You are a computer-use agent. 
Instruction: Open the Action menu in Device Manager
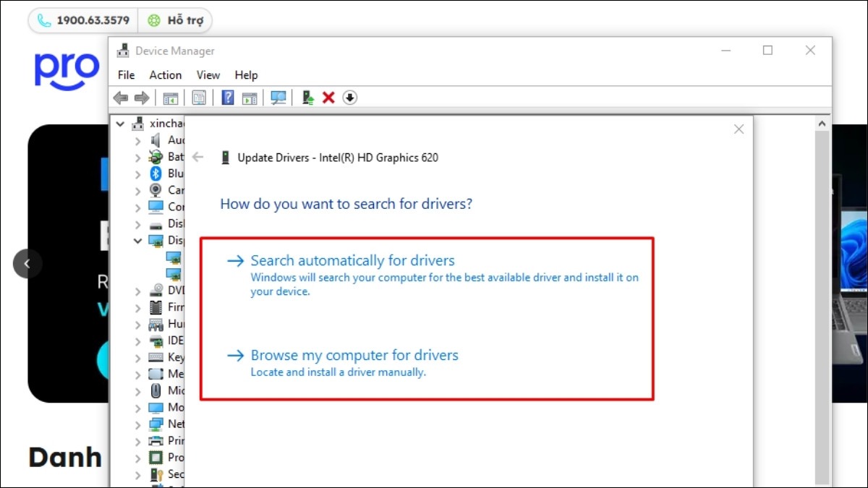(x=166, y=75)
